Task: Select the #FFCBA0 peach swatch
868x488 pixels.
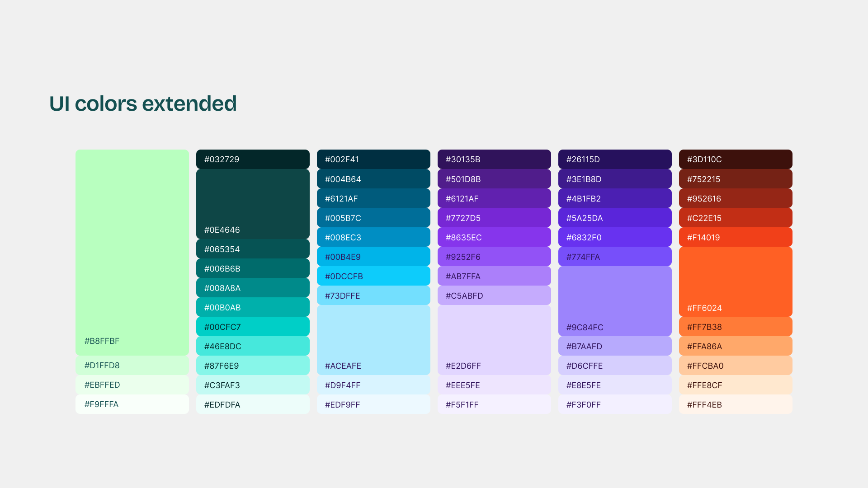Action: [736, 366]
